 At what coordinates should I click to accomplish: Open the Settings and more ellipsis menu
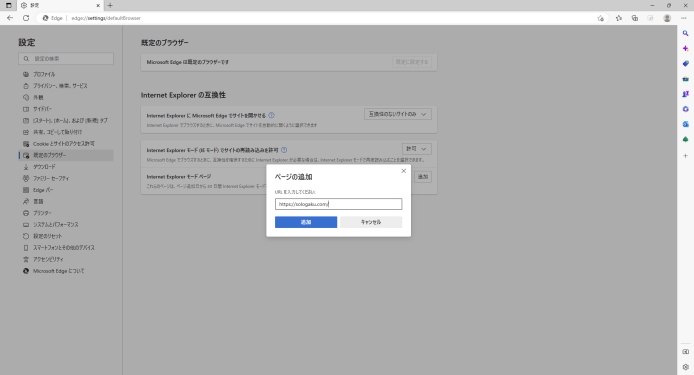pyautogui.click(x=683, y=18)
